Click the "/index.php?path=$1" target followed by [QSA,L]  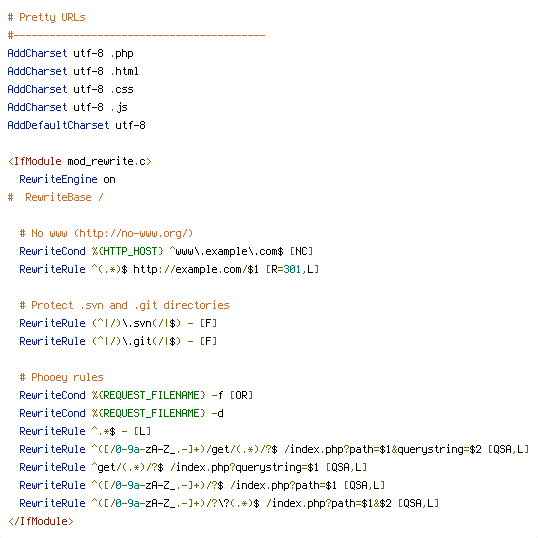point(283,485)
